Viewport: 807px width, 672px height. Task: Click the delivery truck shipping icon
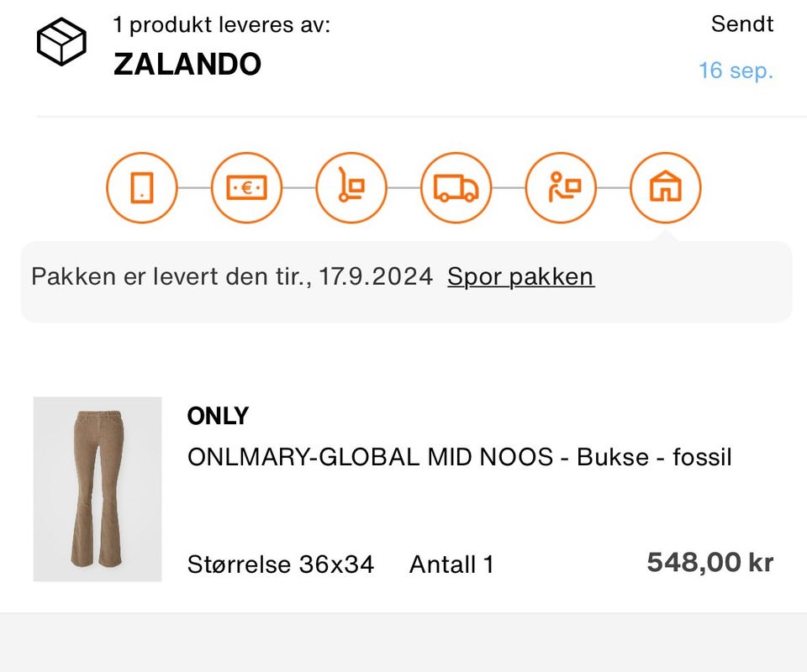click(x=456, y=188)
